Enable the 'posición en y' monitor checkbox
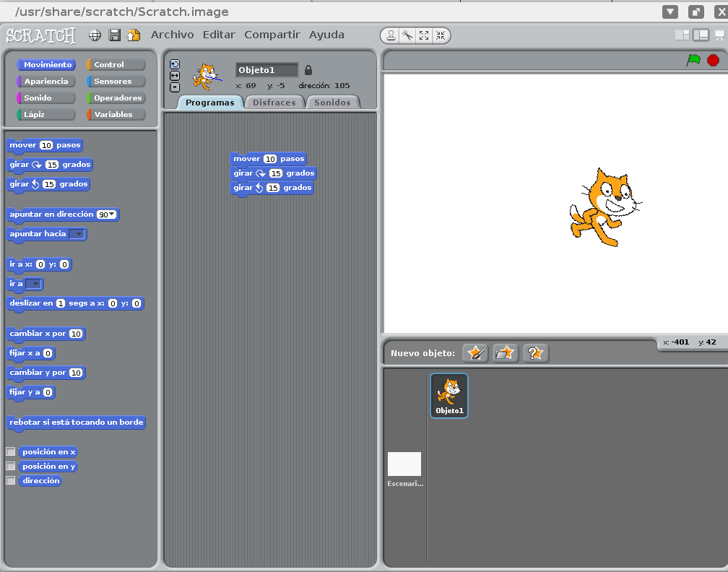 tap(11, 466)
